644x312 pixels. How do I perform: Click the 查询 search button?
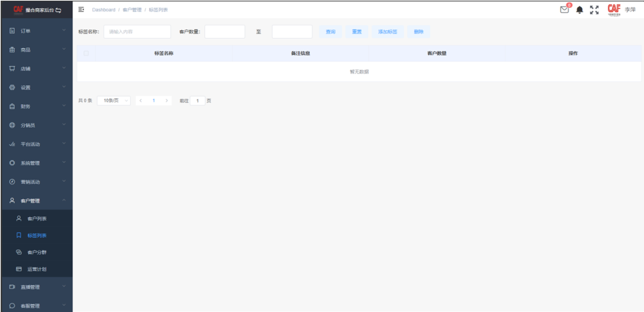(331, 31)
